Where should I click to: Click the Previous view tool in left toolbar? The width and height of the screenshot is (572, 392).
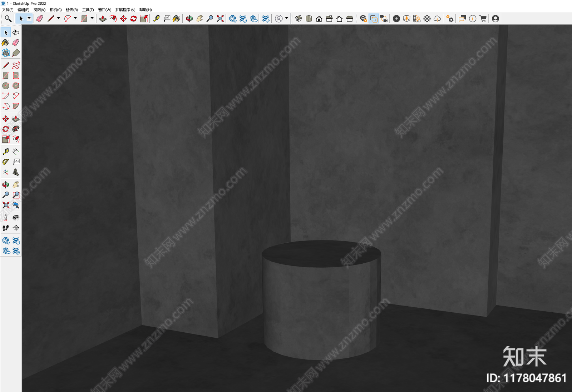click(x=16, y=205)
